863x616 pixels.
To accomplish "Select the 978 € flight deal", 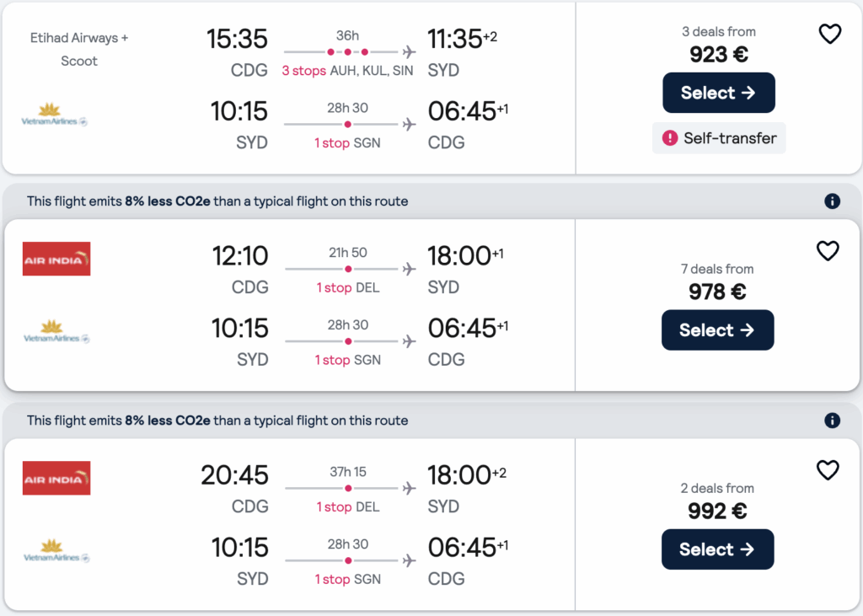I will click(x=717, y=330).
